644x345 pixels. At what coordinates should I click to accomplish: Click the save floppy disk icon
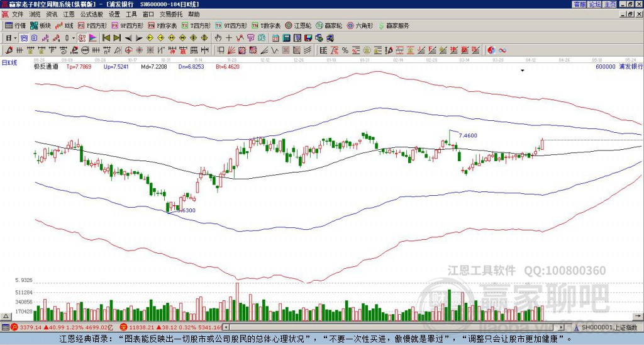[x=308, y=38]
